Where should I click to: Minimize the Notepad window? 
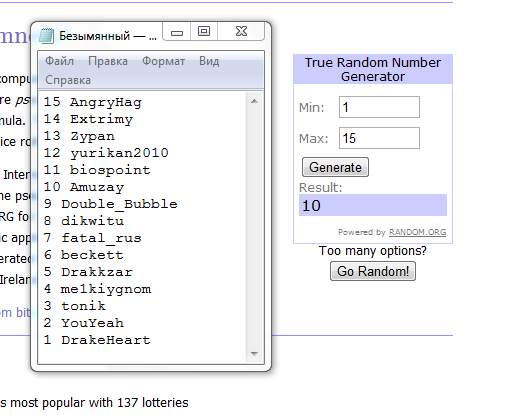[x=177, y=32]
